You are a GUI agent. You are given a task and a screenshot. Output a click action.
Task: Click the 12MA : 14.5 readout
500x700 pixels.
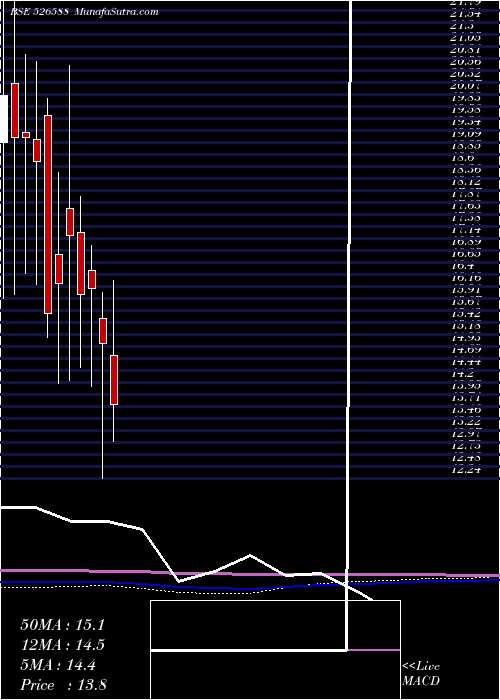pyautogui.click(x=62, y=645)
